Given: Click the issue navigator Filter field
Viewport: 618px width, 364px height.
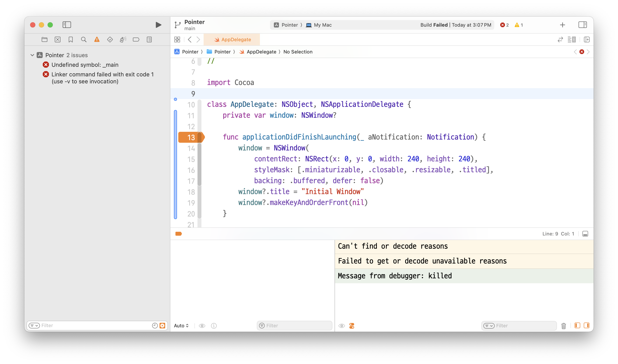Looking at the screenshot, I should (94, 326).
